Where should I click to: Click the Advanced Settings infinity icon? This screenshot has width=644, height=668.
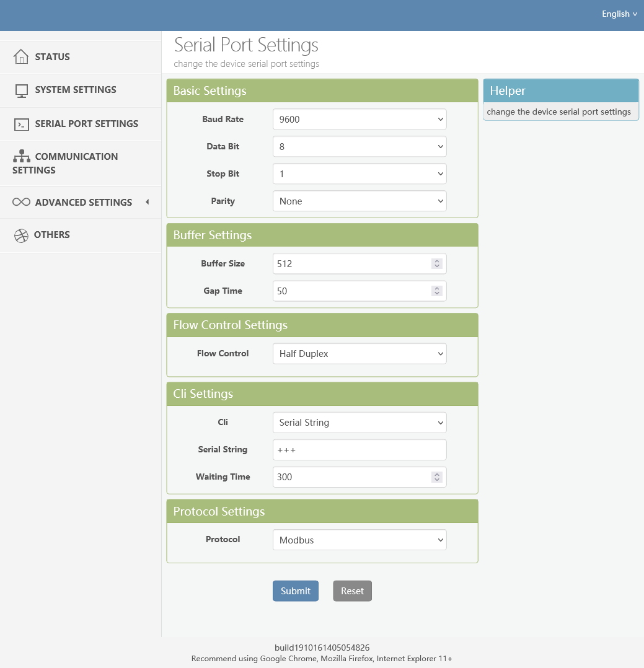click(x=21, y=203)
